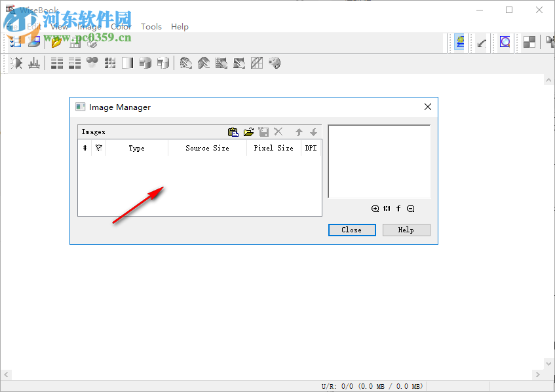Move image down using the down arrow icon
This screenshot has height=392, width=555.
tap(313, 132)
